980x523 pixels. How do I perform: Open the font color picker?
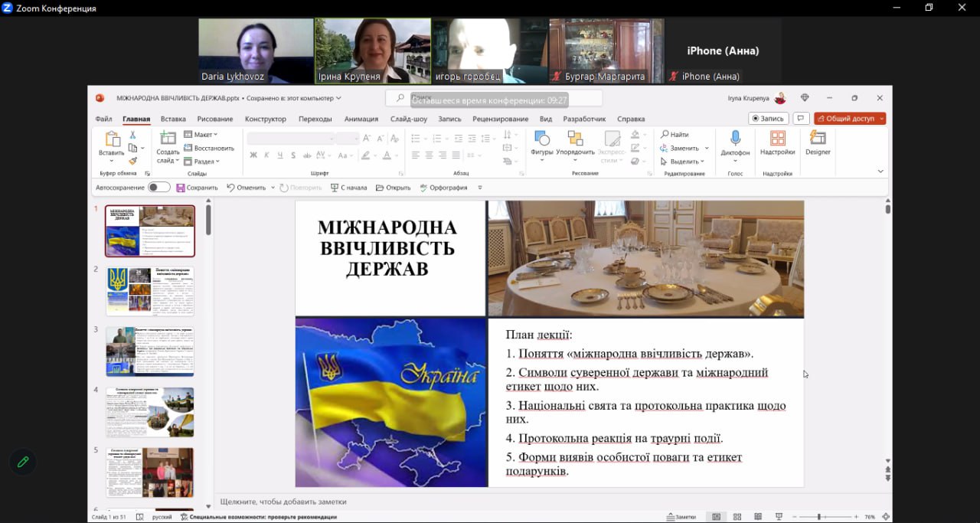point(388,155)
